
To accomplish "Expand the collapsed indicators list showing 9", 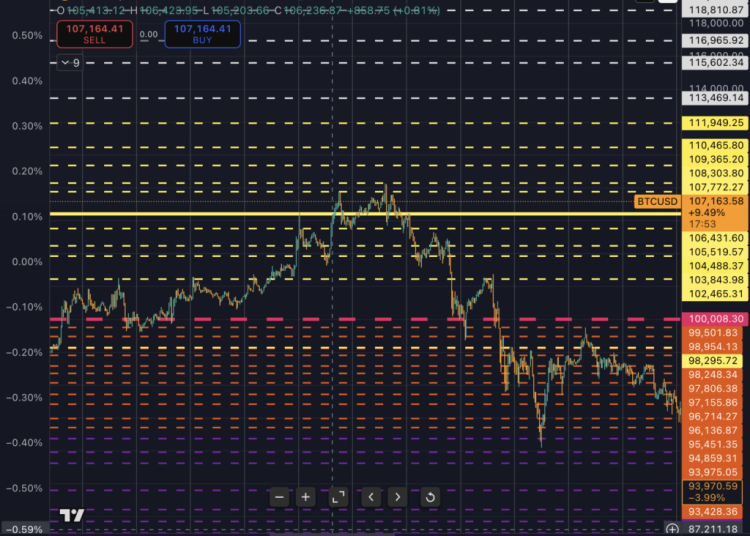I will 70,62.
